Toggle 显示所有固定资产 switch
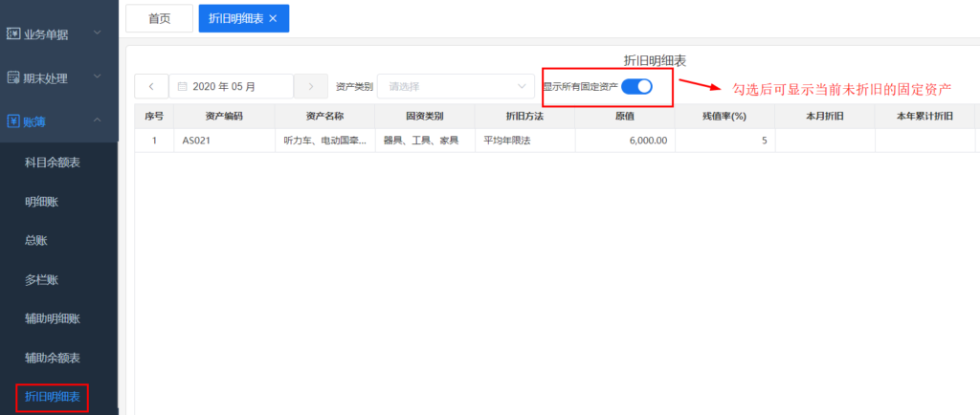This screenshot has width=980, height=415. (x=636, y=87)
